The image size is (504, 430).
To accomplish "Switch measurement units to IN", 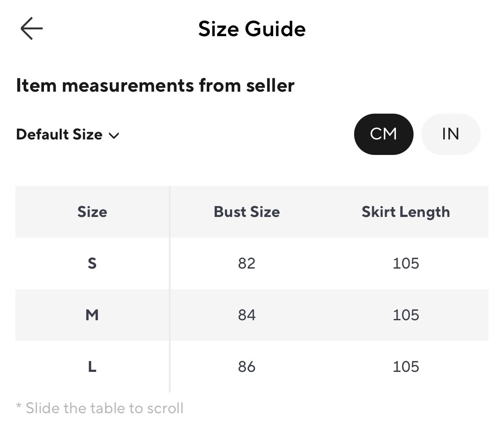I will click(451, 134).
